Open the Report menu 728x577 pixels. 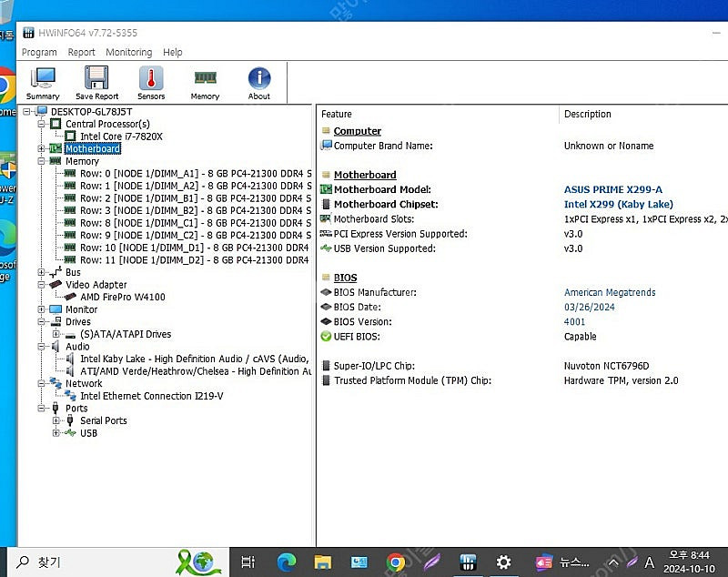(x=81, y=52)
